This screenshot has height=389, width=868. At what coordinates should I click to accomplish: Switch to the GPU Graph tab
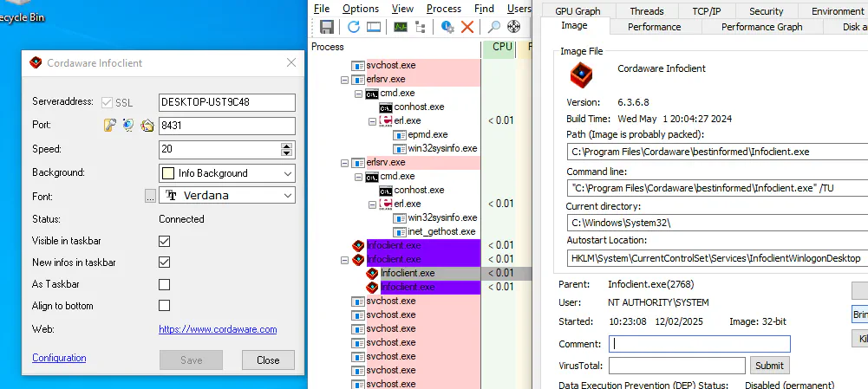(578, 11)
